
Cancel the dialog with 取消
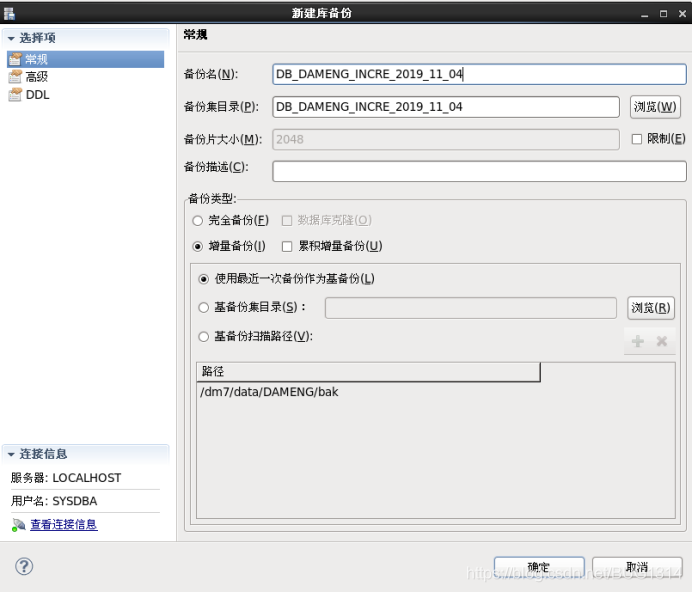tap(637, 567)
